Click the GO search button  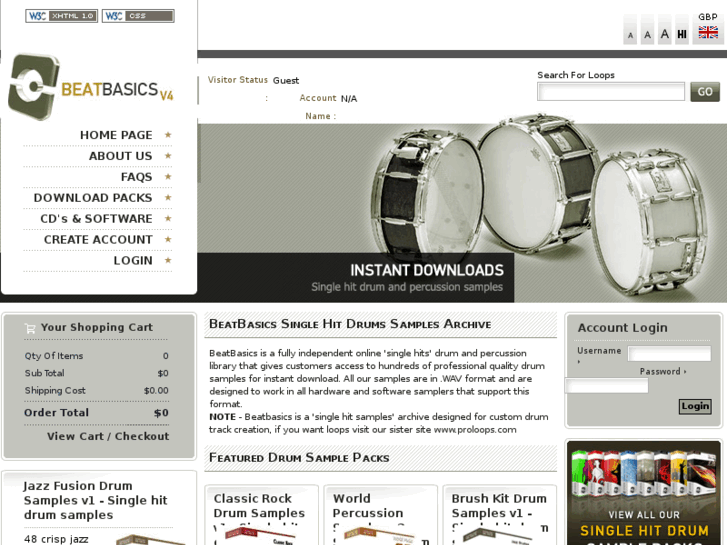point(705,91)
